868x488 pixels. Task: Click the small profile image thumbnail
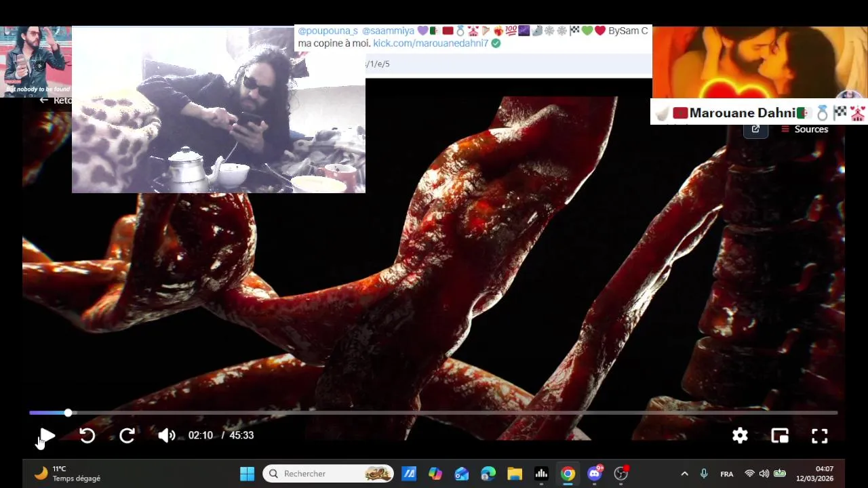36,62
